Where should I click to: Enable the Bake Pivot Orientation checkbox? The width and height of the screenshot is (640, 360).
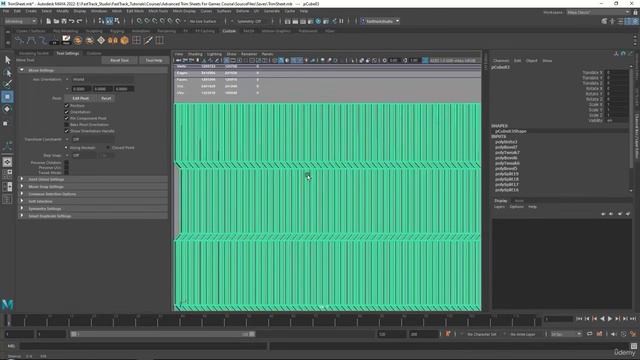[x=67, y=124]
